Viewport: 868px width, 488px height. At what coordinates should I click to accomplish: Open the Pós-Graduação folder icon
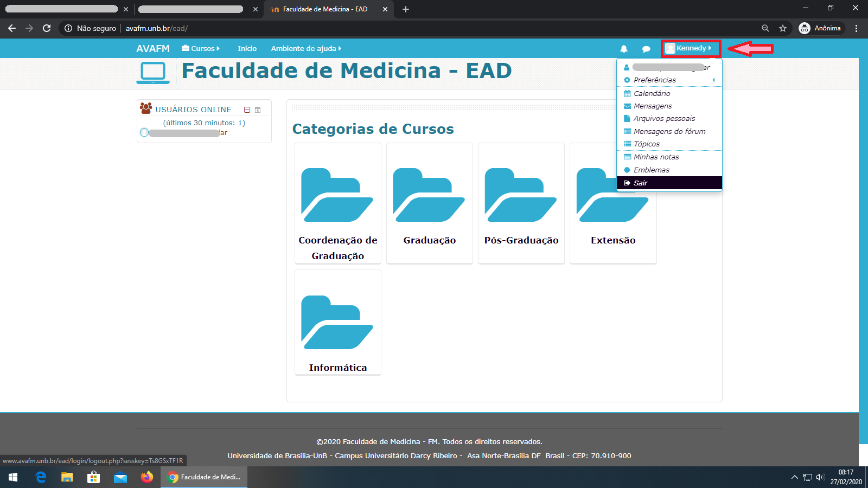tap(521, 195)
